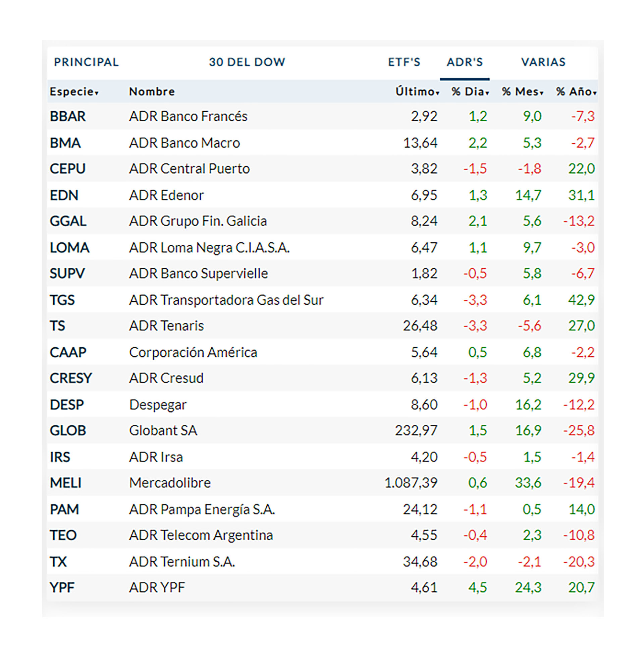Sort by Último column header
The width and height of the screenshot is (644, 652).
[417, 92]
